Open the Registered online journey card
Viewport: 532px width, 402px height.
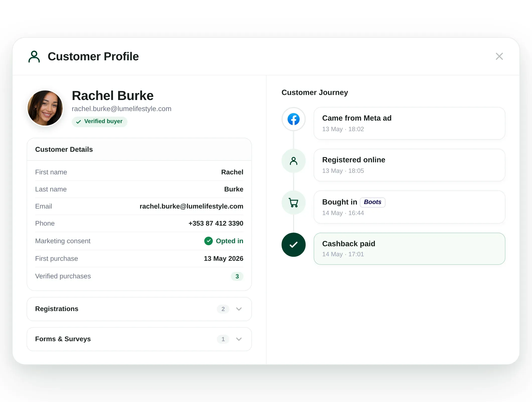[409, 165]
